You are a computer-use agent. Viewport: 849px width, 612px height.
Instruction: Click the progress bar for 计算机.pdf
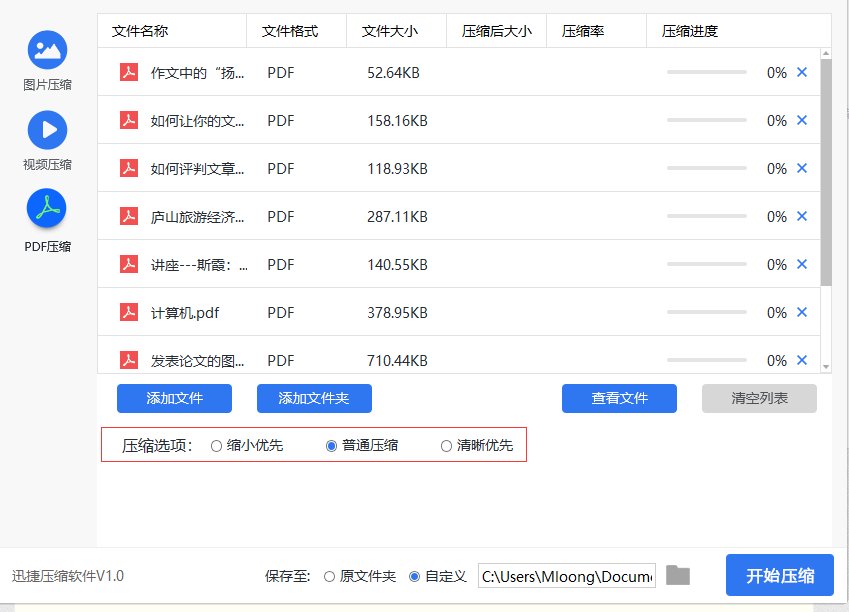coord(706,312)
